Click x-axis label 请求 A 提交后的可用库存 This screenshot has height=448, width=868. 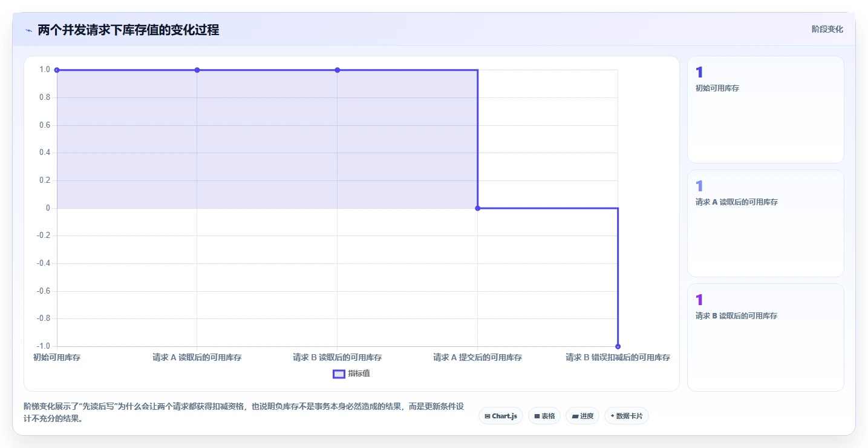[x=477, y=358]
